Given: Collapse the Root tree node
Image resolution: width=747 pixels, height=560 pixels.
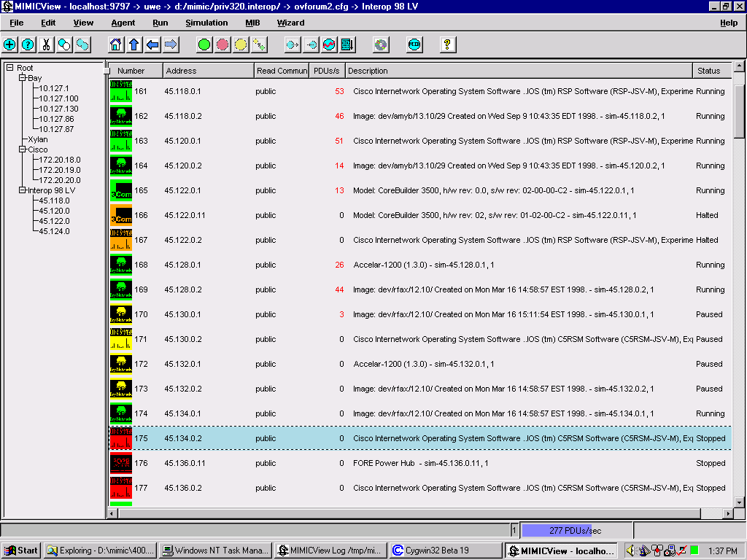Looking at the screenshot, I should [x=9, y=68].
